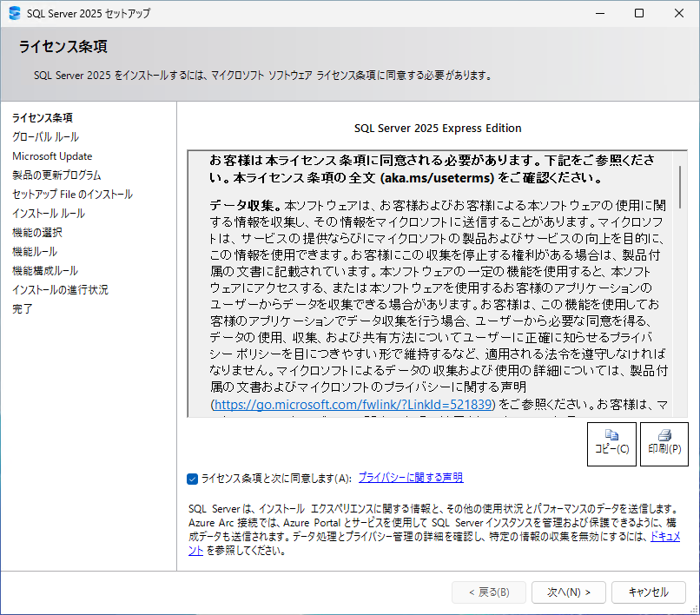Viewport: 700px width, 615px height.
Task: Select the 製品の更新プログラム step
Action: click(x=56, y=175)
